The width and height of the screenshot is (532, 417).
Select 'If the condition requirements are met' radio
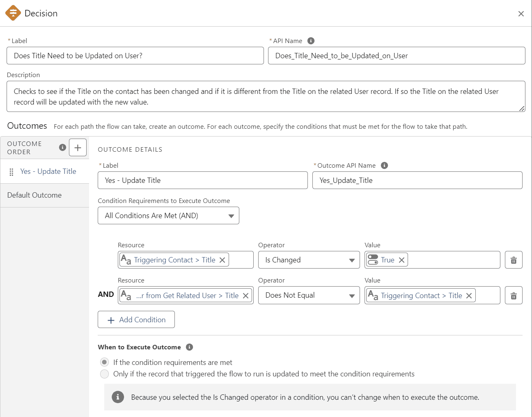(x=105, y=362)
